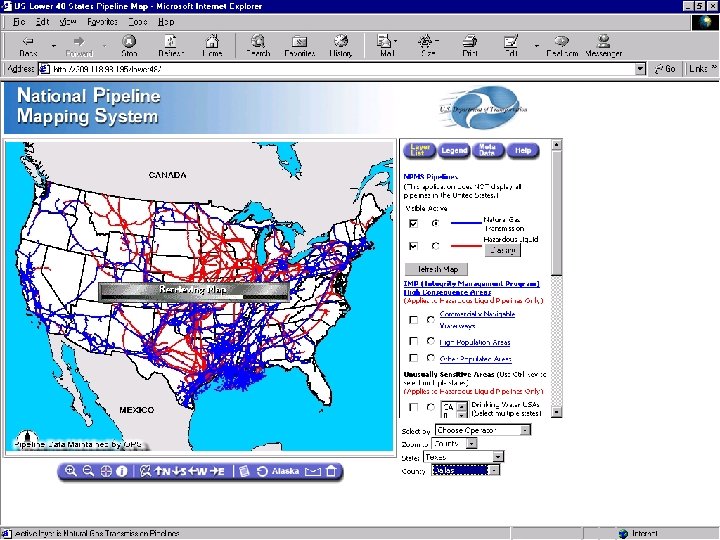The height and width of the screenshot is (540, 720).
Task: Click the layer panel scrollbar down arrow
Action: pos(556,412)
